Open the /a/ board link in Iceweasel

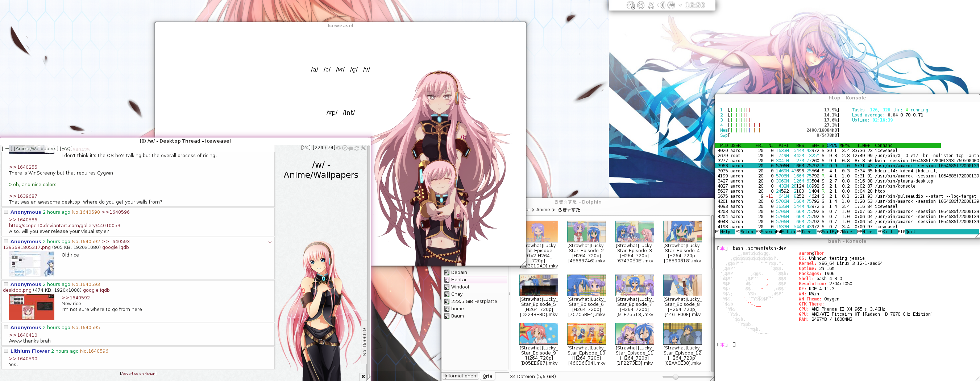click(314, 69)
